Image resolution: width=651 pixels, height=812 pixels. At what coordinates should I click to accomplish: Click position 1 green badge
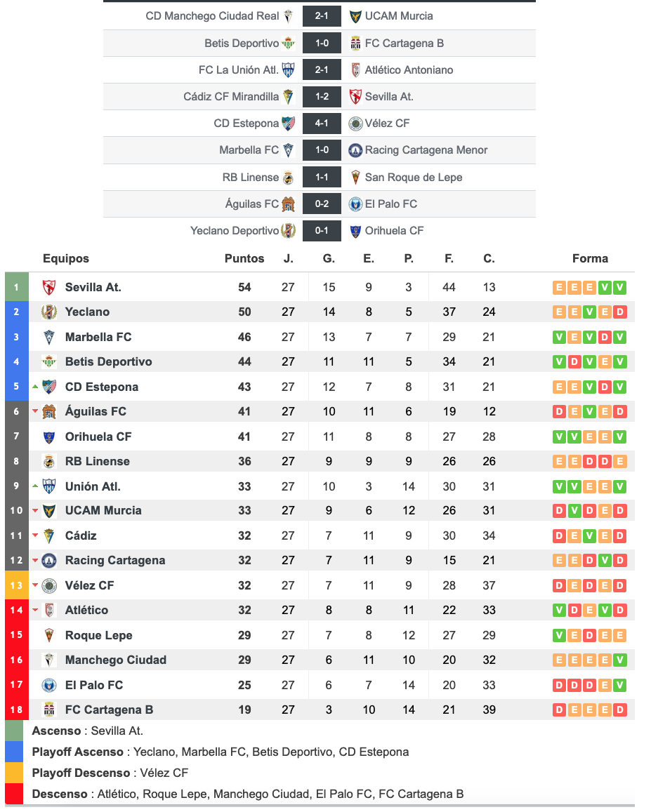coord(17,287)
